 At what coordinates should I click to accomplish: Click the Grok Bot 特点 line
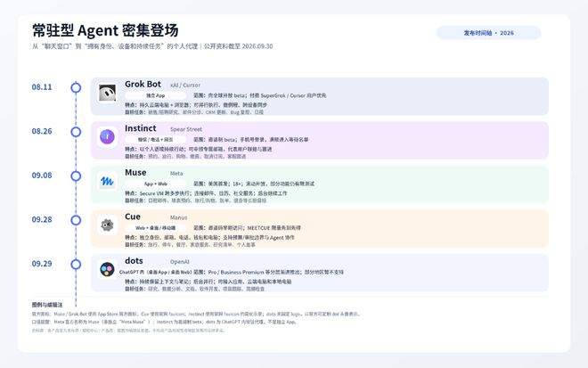(x=196, y=105)
